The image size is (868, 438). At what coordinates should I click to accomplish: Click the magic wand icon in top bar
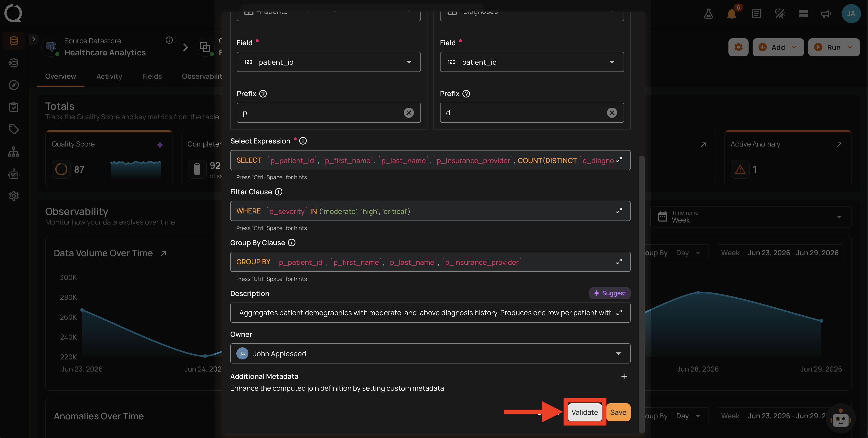point(780,14)
